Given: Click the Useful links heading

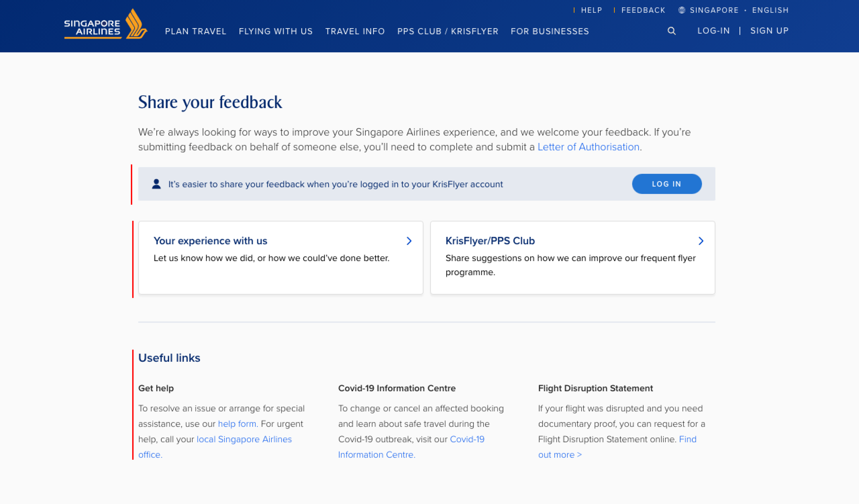Looking at the screenshot, I should (169, 358).
